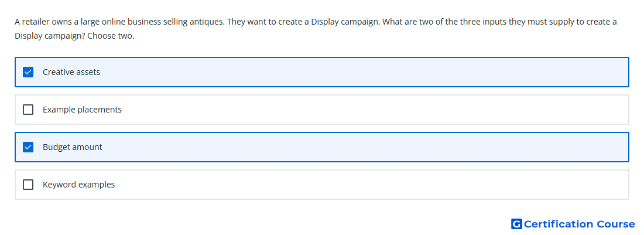The width and height of the screenshot is (644, 235).
Task: Click the "Example placements" label text
Action: click(x=82, y=110)
